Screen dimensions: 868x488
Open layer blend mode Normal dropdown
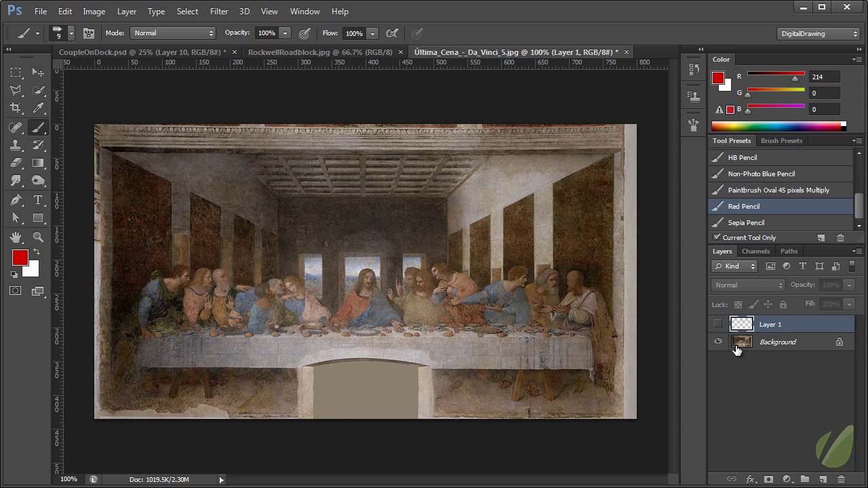(748, 285)
